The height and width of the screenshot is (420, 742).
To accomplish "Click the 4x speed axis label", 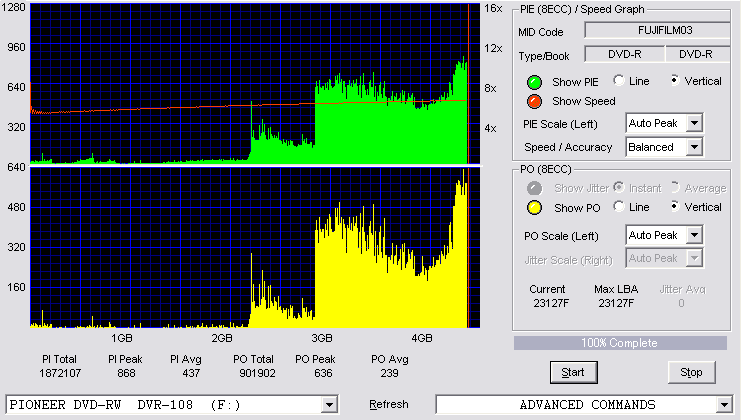I will [x=490, y=128].
